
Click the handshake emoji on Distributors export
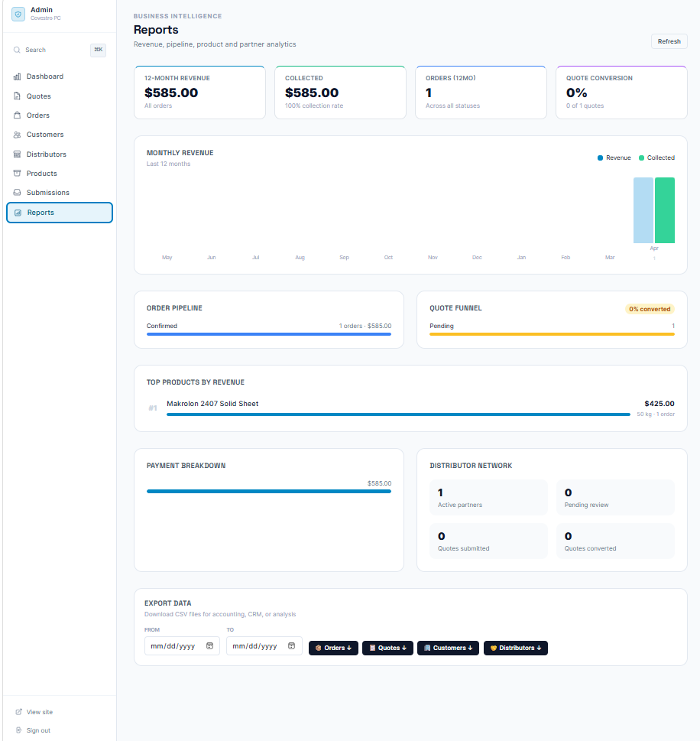494,648
